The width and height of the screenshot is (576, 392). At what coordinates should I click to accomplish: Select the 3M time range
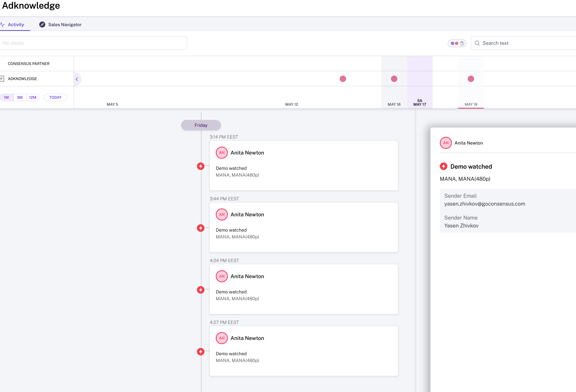(x=20, y=97)
